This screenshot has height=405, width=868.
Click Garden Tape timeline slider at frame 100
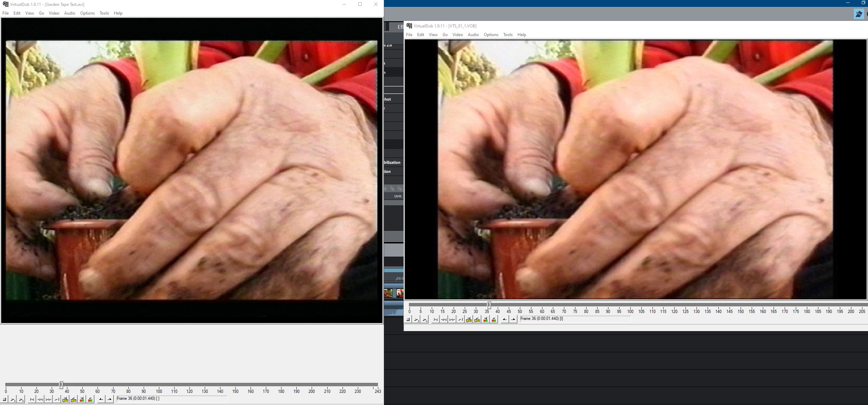(x=159, y=385)
